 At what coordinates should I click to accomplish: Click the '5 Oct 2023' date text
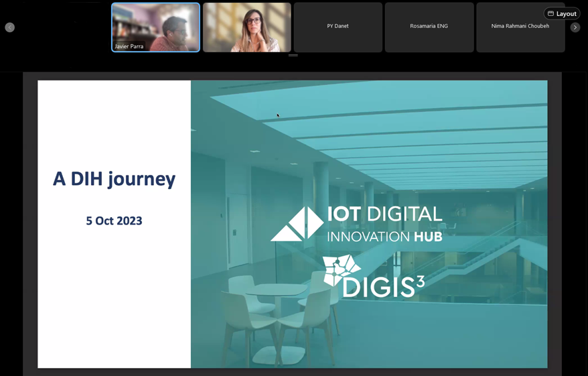pos(114,221)
